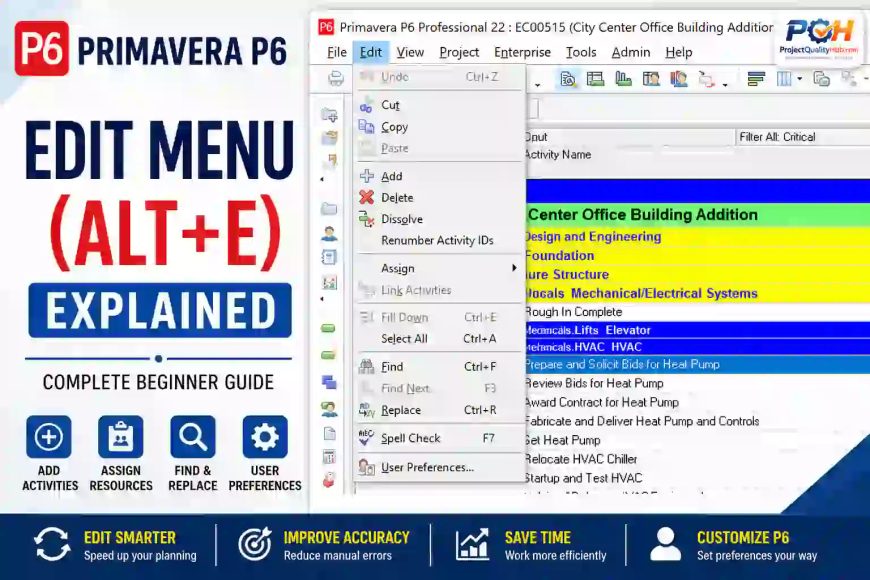Click the calculator grid sidebar icon

329,457
